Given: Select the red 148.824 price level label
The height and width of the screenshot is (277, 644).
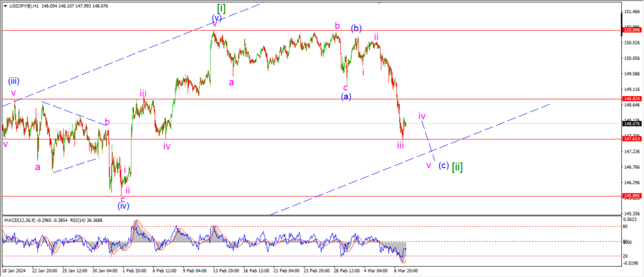Looking at the screenshot, I should pyautogui.click(x=631, y=99).
